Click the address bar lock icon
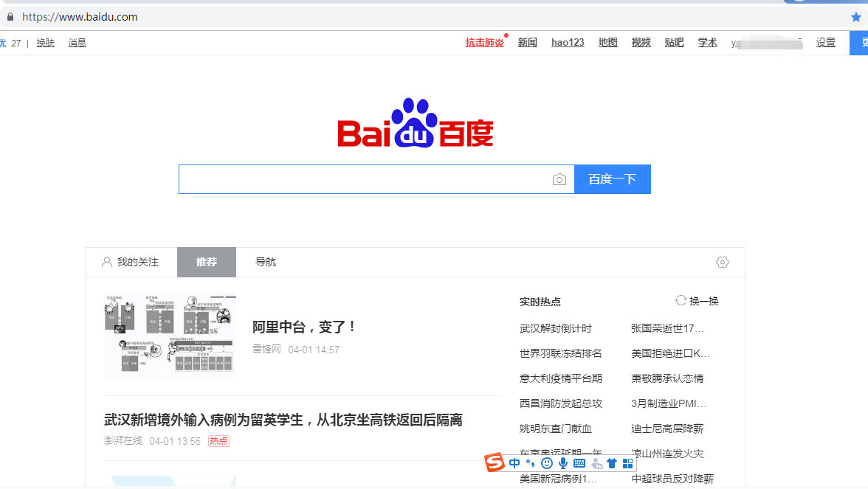868x489 pixels. pyautogui.click(x=10, y=17)
